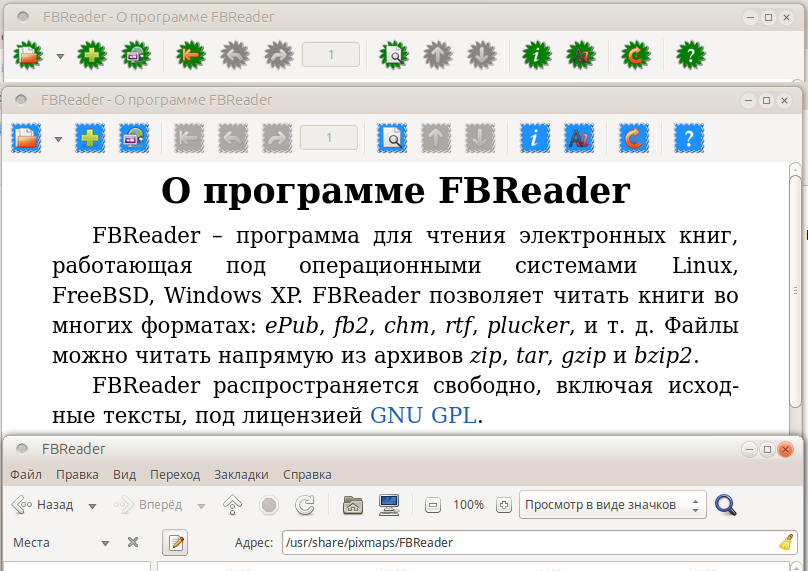
Task: Go to contents in blue toolbar
Action: tap(189, 138)
